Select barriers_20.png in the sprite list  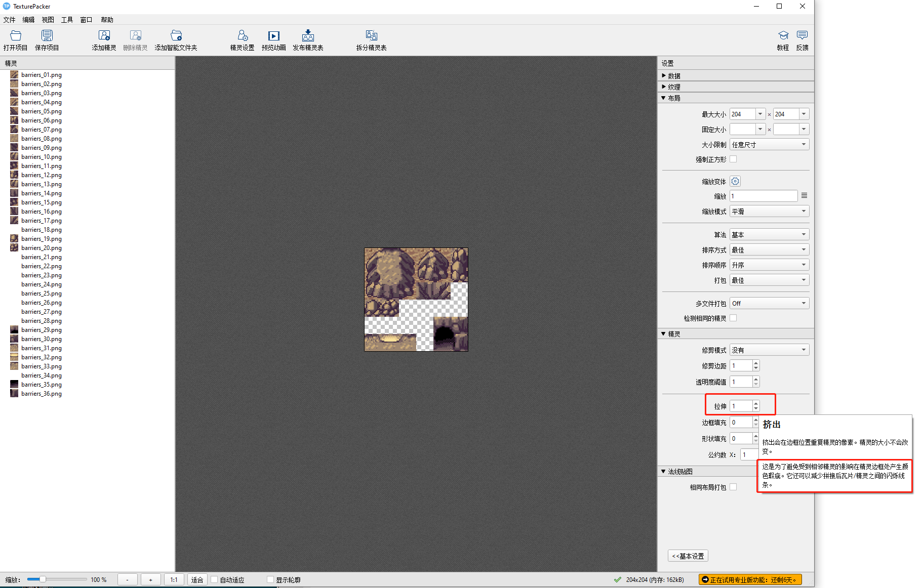(x=42, y=248)
